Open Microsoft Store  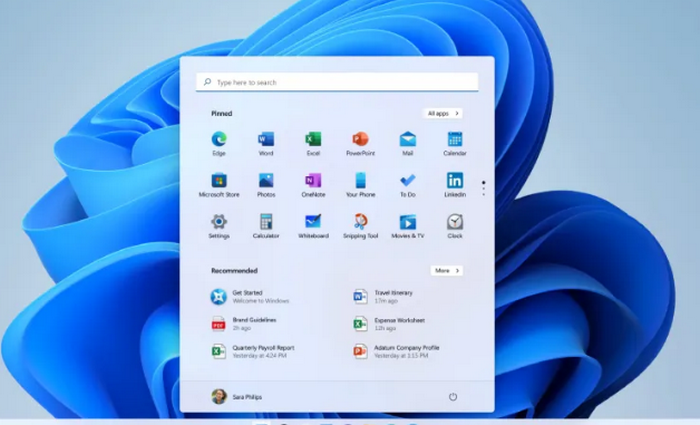219,185
